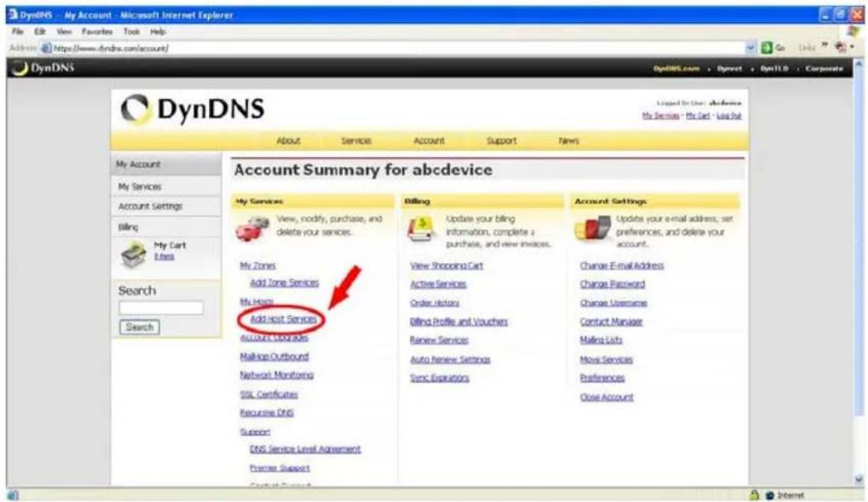Click the page status icon at bottom left
This screenshot has height=502, width=868.
pos(13,495)
